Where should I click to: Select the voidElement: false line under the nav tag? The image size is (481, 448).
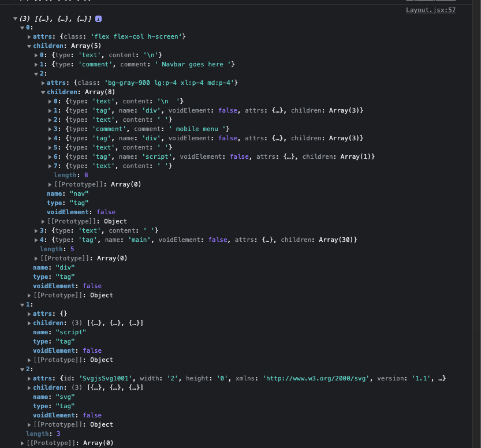pyautogui.click(x=81, y=212)
